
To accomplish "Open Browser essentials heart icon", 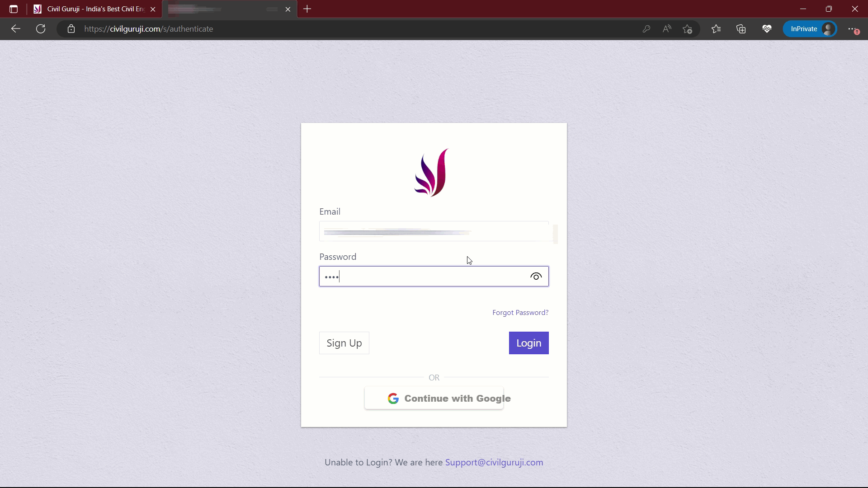I will (767, 29).
